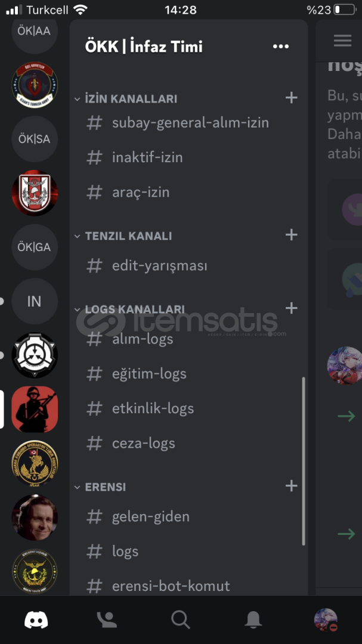The image size is (362, 644).
Task: Select the red soldier silhouette server
Action: 35,409
